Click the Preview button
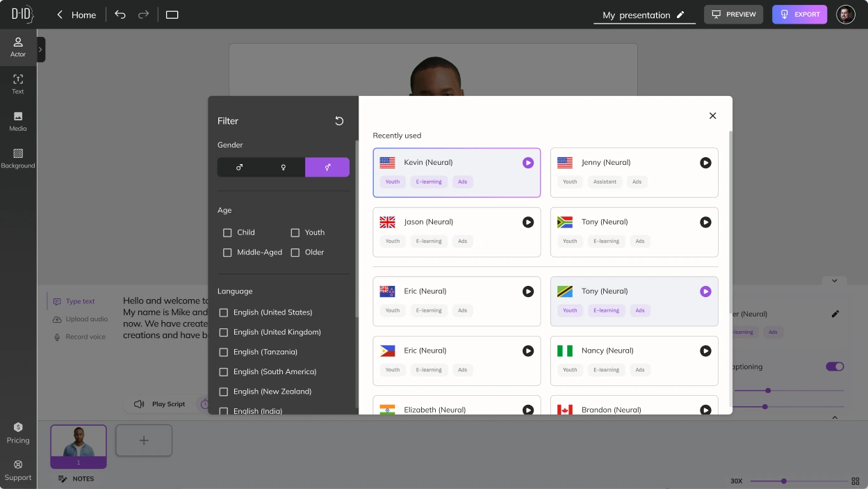Screen dimensions: 868x489 pyautogui.click(x=733, y=15)
